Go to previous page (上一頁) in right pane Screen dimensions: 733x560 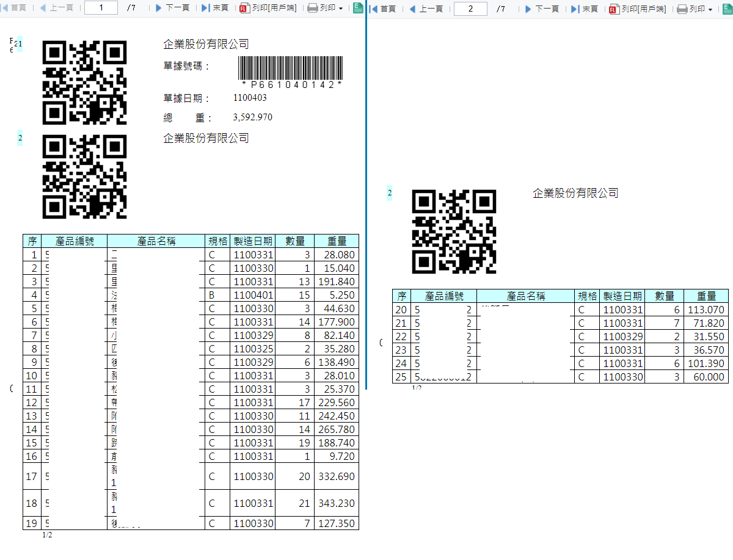(426, 9)
